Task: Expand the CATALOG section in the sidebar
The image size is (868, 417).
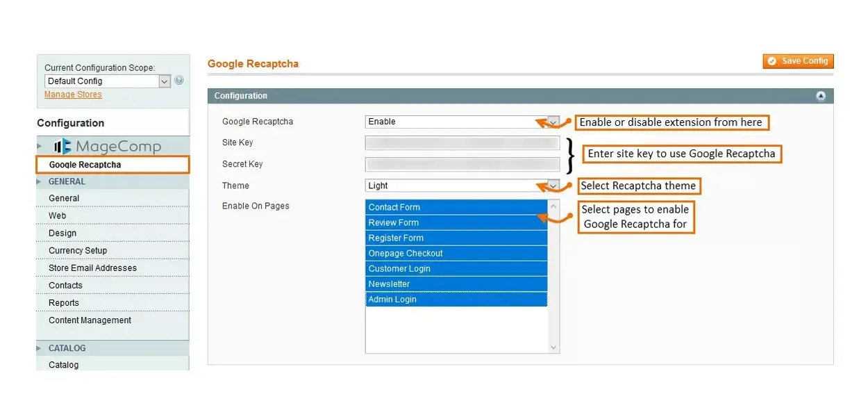Action: pyautogui.click(x=67, y=348)
